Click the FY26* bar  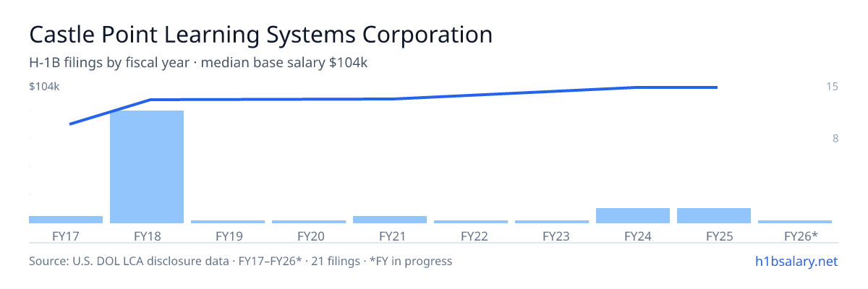[795, 222]
